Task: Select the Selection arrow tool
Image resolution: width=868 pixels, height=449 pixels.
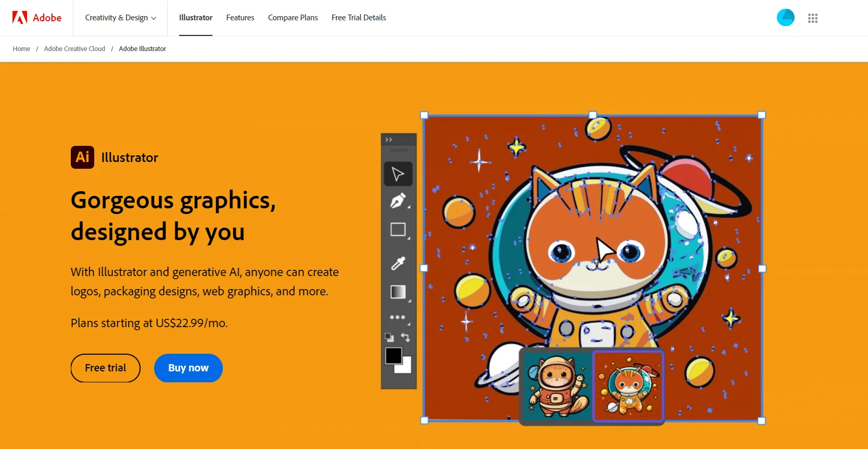Action: click(398, 174)
